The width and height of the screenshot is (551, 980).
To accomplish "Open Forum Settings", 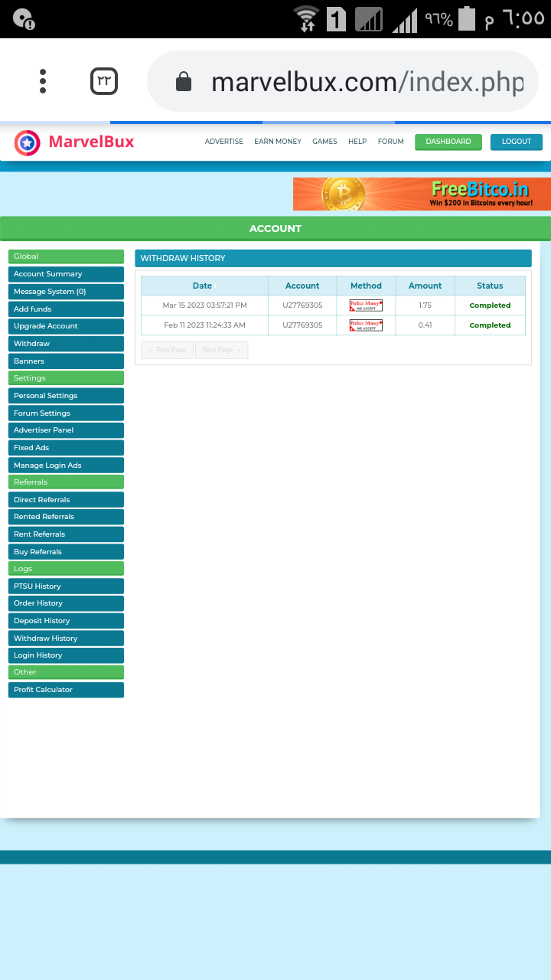I will point(66,413).
